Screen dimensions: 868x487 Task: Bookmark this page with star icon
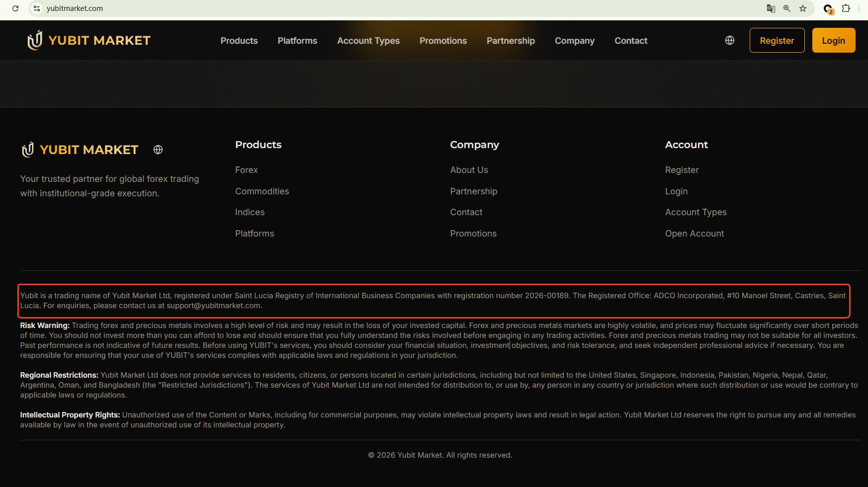pyautogui.click(x=803, y=8)
